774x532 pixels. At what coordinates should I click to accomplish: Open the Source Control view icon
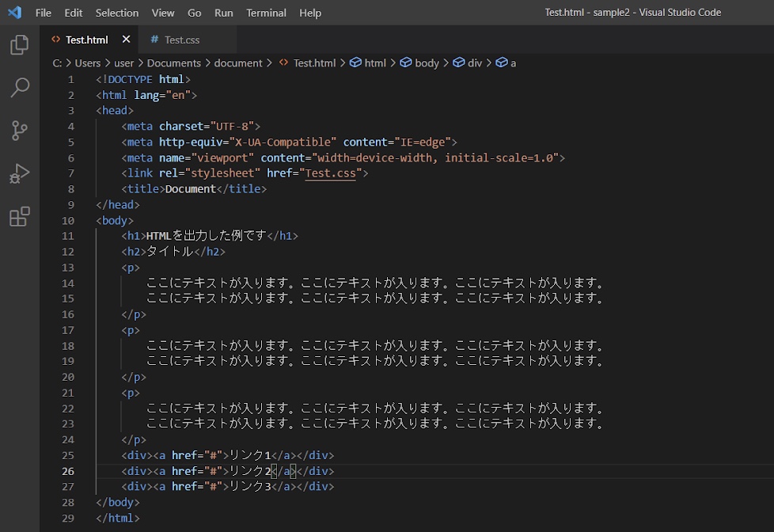click(20, 131)
